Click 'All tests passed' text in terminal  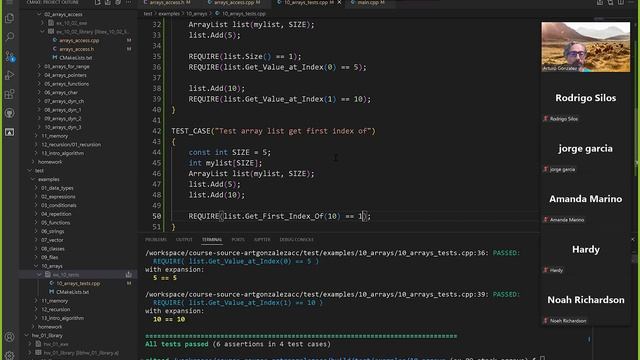coord(177,344)
